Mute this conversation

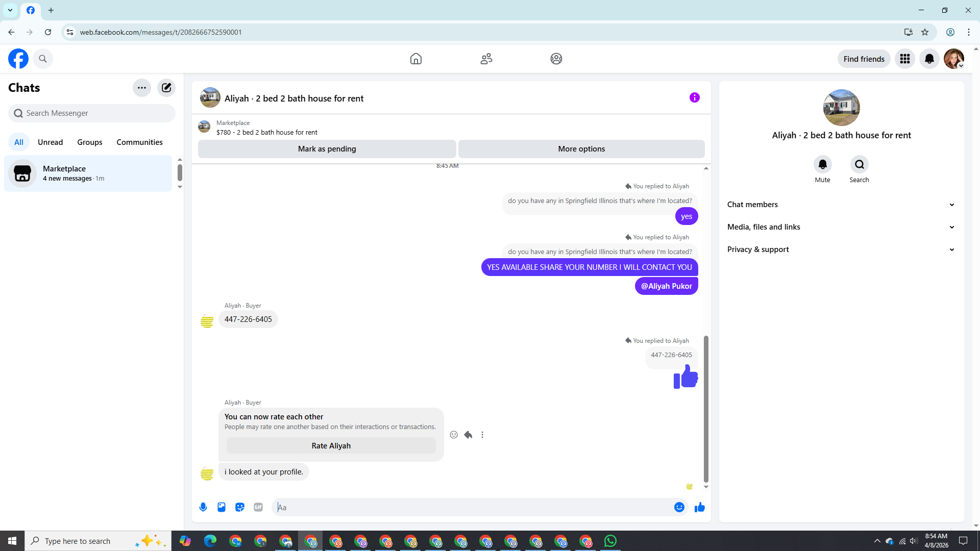[822, 165]
